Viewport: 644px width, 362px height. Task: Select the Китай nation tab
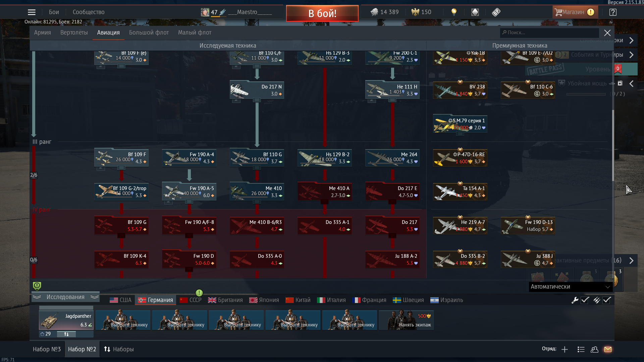298,300
